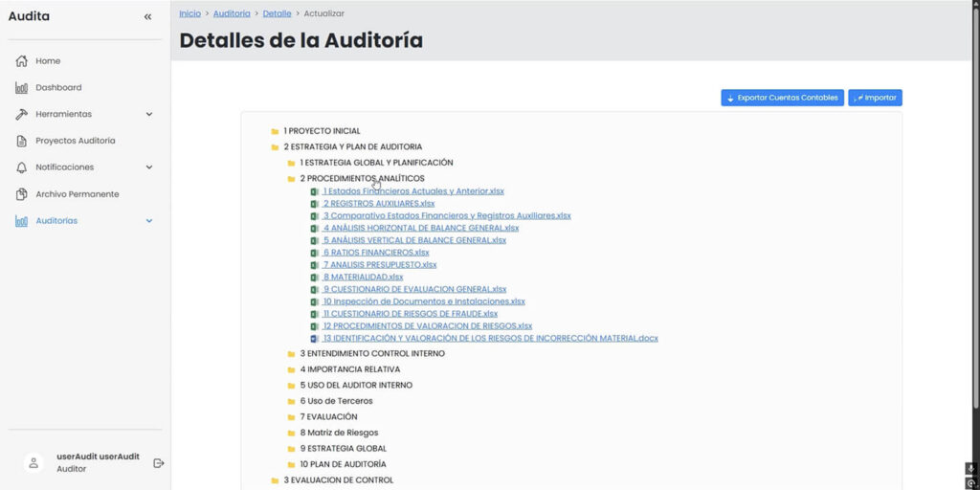
Task: Click the Home house icon
Action: tap(21, 61)
